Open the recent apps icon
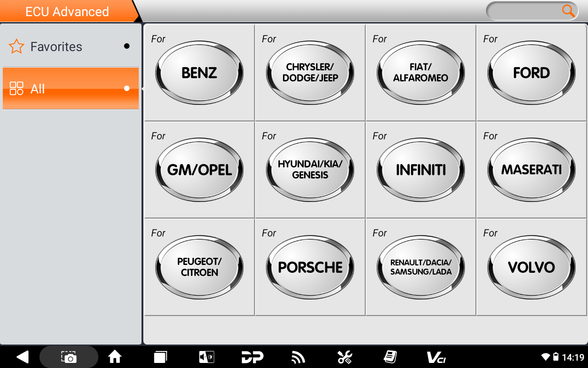 point(160,357)
